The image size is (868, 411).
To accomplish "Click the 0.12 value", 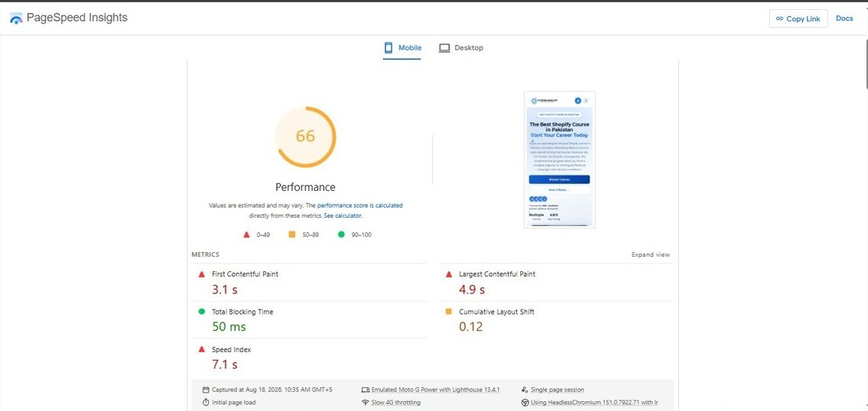I will [471, 327].
